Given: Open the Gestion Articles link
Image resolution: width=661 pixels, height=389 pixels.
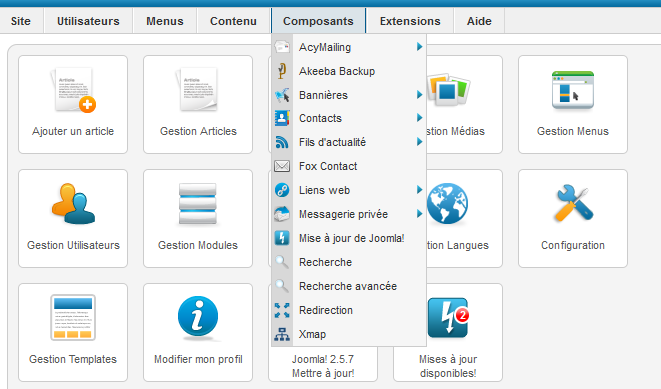Looking at the screenshot, I should [198, 131].
